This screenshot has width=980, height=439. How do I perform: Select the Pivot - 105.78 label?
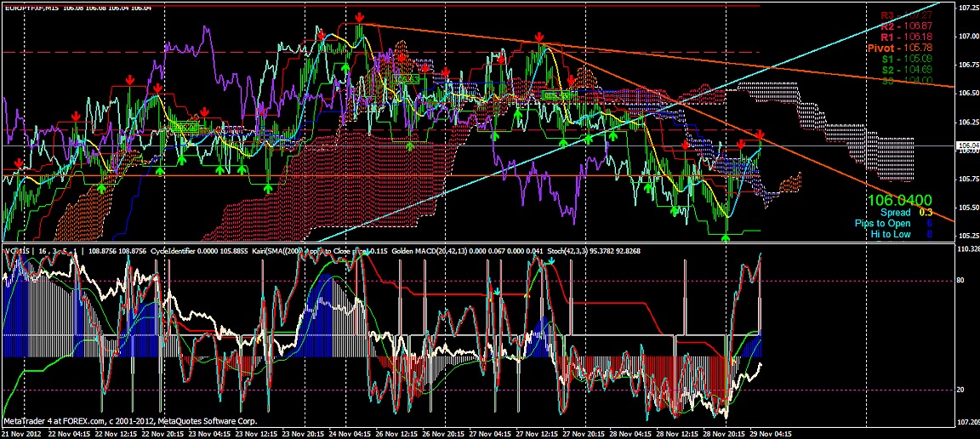pos(902,48)
